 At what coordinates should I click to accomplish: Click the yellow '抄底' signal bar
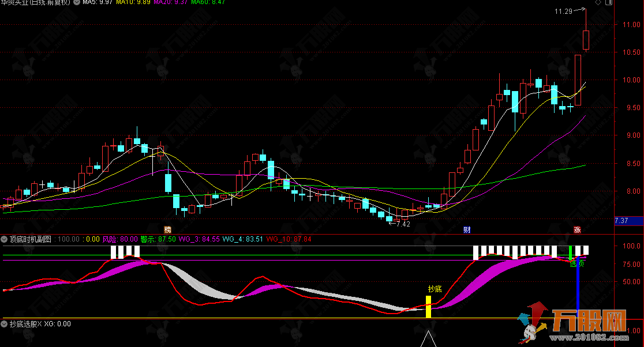(x=428, y=307)
